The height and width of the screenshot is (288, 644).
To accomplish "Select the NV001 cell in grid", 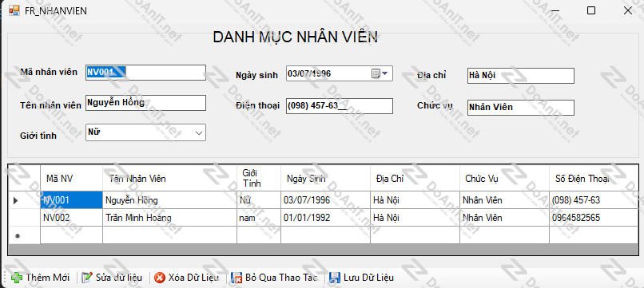I will click(71, 200).
